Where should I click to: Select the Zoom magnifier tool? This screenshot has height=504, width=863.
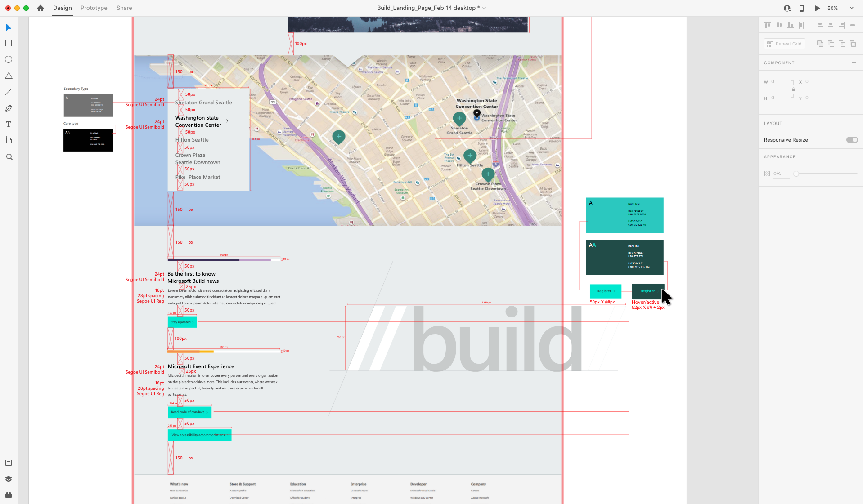pos(9,157)
